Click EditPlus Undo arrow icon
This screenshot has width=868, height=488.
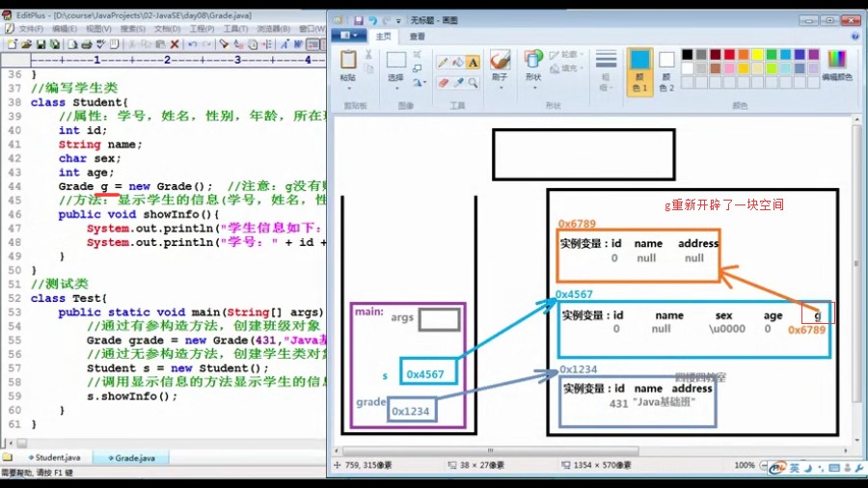[192, 44]
